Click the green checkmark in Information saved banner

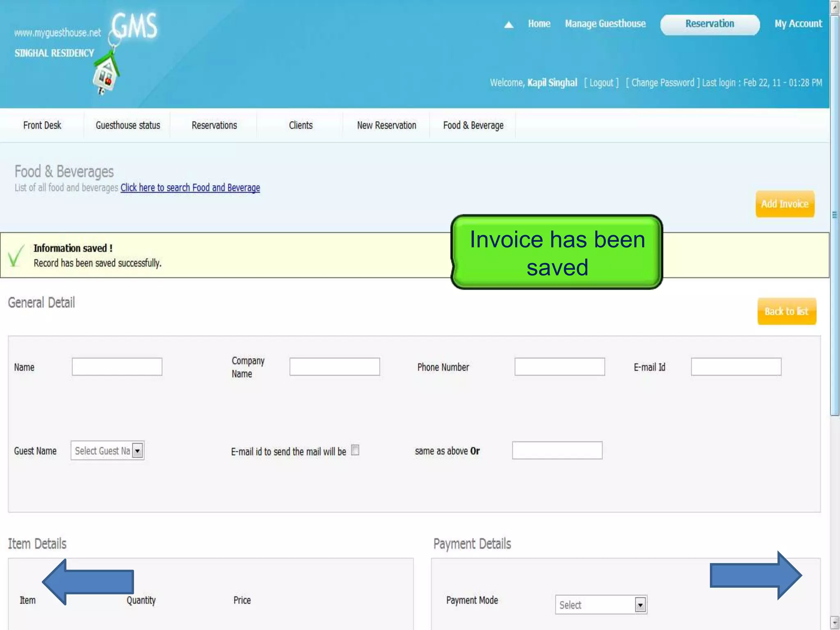click(x=16, y=256)
